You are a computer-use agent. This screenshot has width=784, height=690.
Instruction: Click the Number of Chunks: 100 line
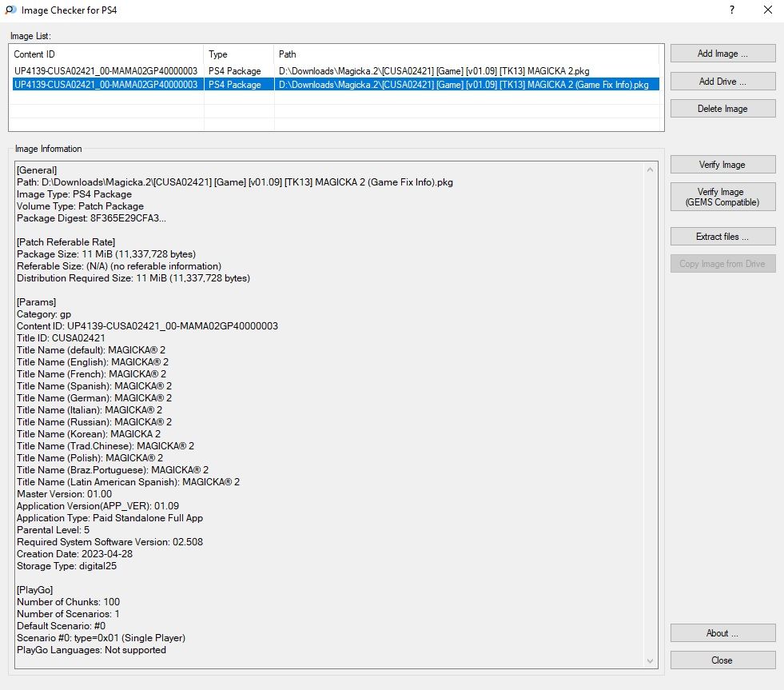point(68,602)
